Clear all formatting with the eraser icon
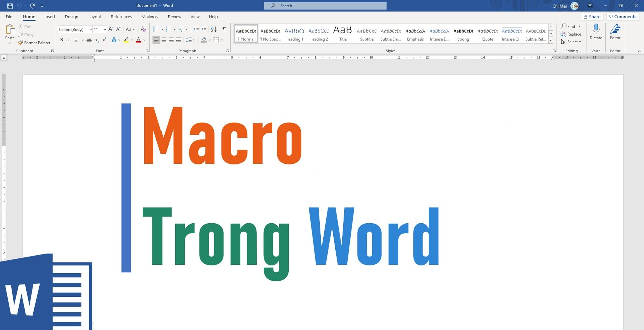644x330 pixels. pos(143,29)
